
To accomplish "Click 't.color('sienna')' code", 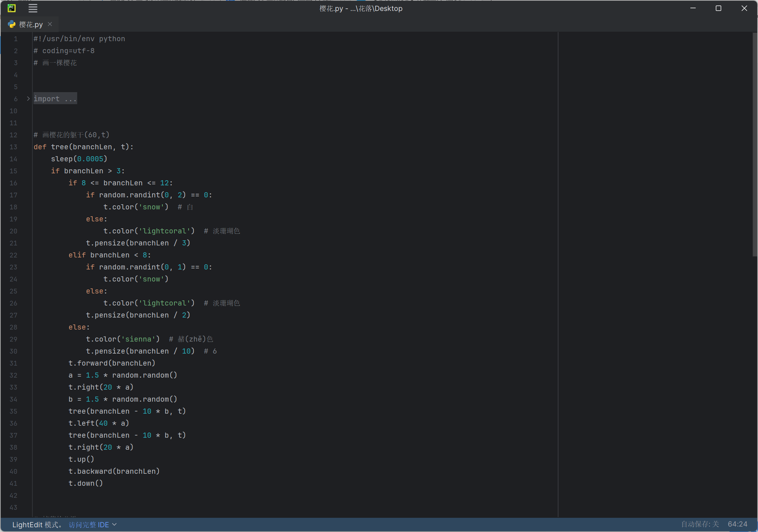I will tap(123, 339).
